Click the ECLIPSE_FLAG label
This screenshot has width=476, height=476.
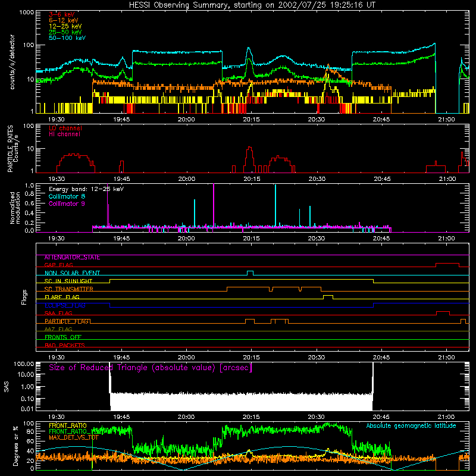65,305
